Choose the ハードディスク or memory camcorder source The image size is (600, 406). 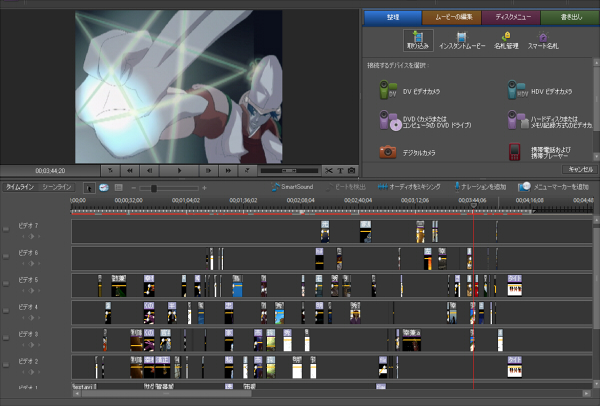pyautogui.click(x=549, y=121)
